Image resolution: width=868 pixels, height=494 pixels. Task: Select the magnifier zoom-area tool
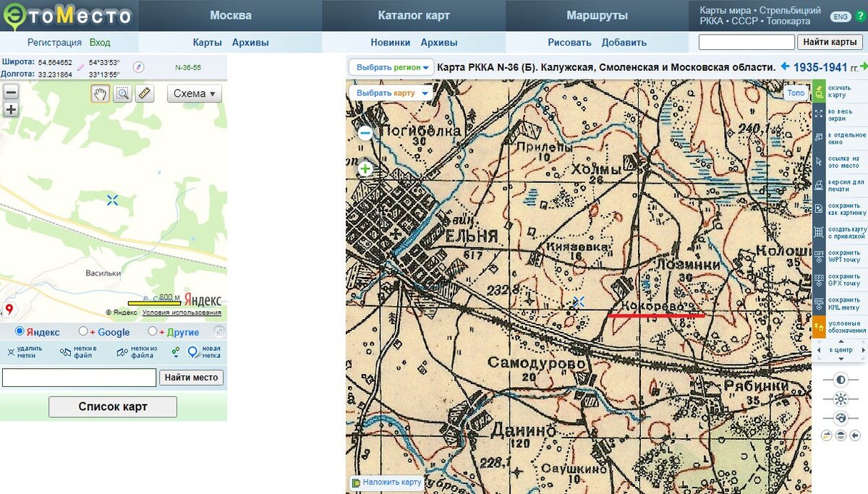(122, 93)
